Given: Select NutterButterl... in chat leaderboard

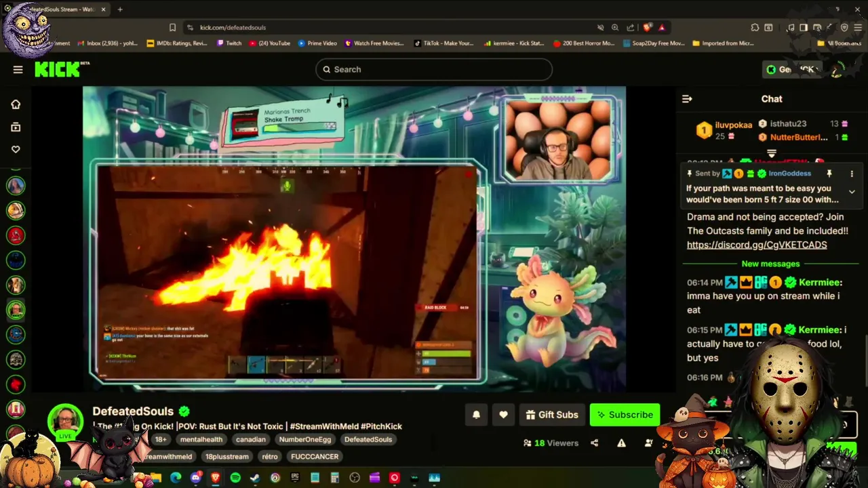Looking at the screenshot, I should (x=799, y=138).
